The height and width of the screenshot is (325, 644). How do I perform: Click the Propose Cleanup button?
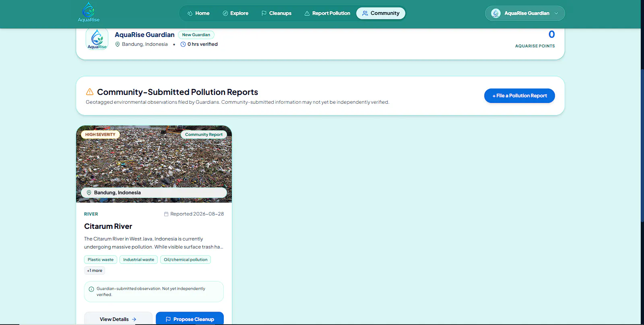coord(190,319)
